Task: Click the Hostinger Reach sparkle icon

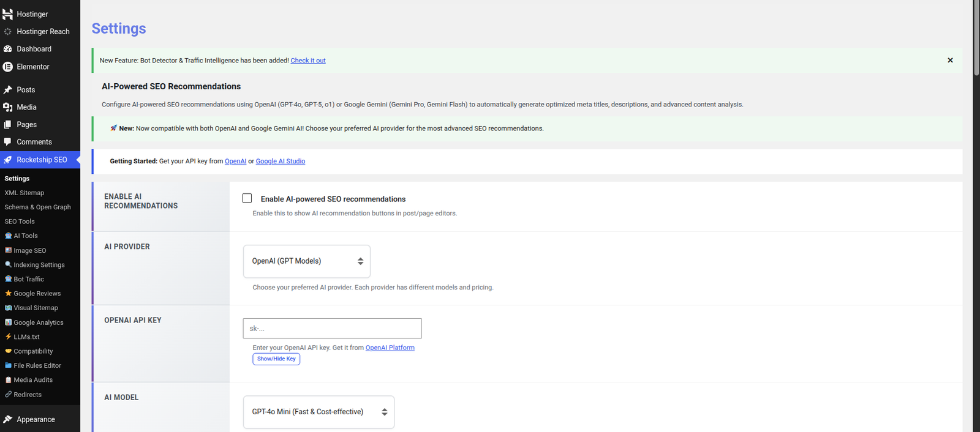Action: (x=7, y=31)
